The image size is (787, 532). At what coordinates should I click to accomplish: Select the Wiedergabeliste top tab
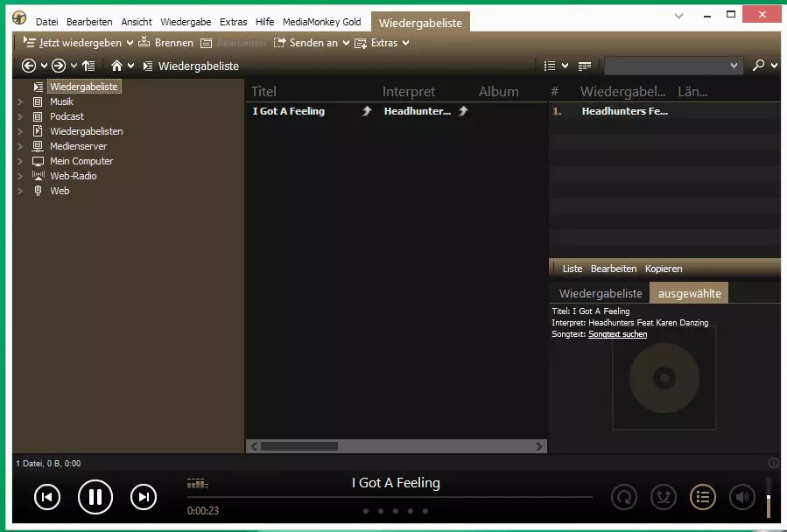[x=420, y=23]
